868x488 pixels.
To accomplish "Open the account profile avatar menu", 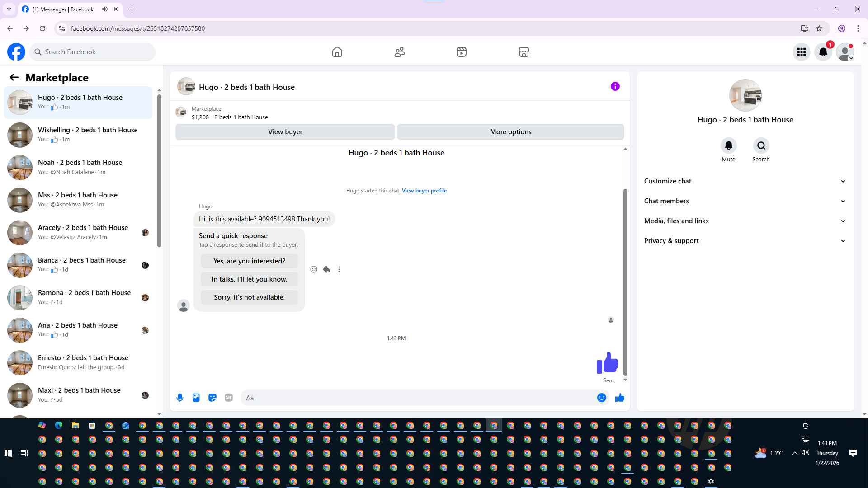I will (845, 52).
